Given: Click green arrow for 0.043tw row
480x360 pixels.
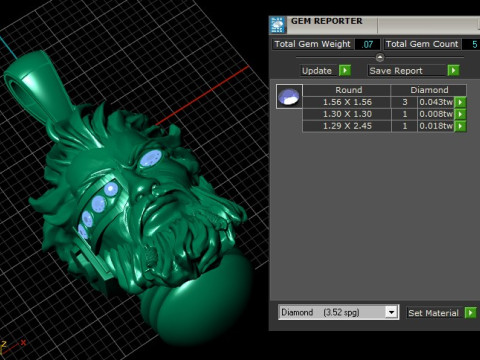Looking at the screenshot, I should [460, 102].
